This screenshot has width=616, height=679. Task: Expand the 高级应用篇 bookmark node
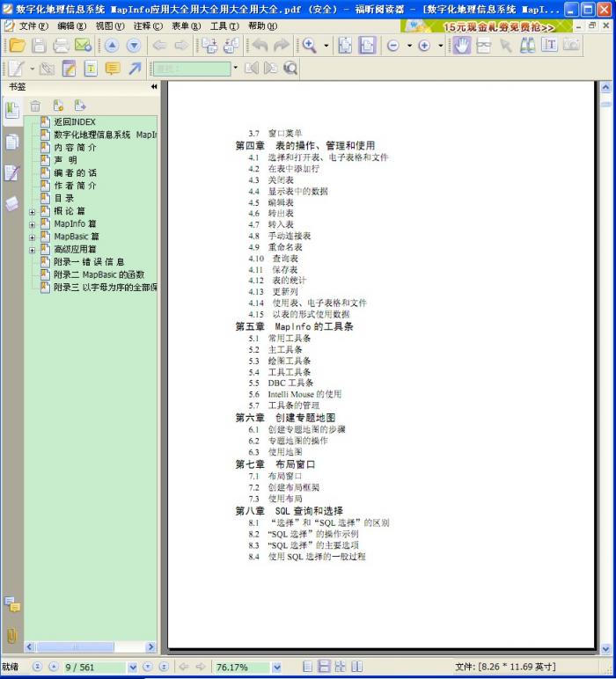[x=33, y=249]
